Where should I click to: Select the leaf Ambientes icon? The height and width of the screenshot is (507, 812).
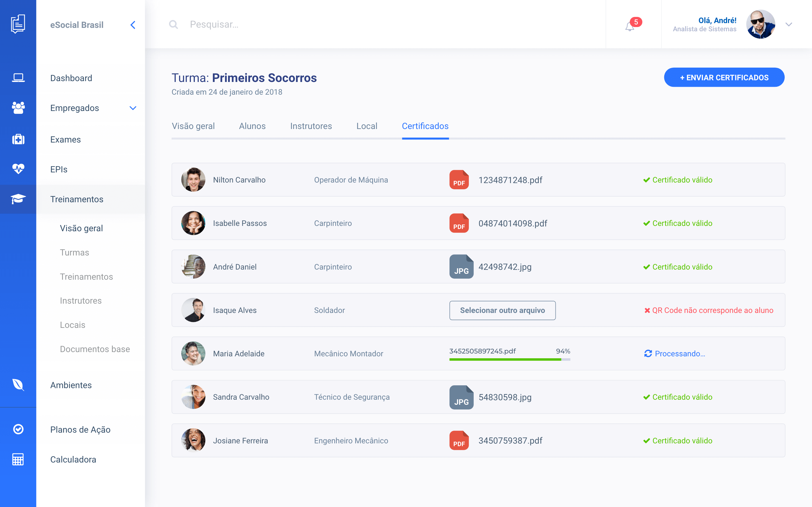pyautogui.click(x=18, y=384)
